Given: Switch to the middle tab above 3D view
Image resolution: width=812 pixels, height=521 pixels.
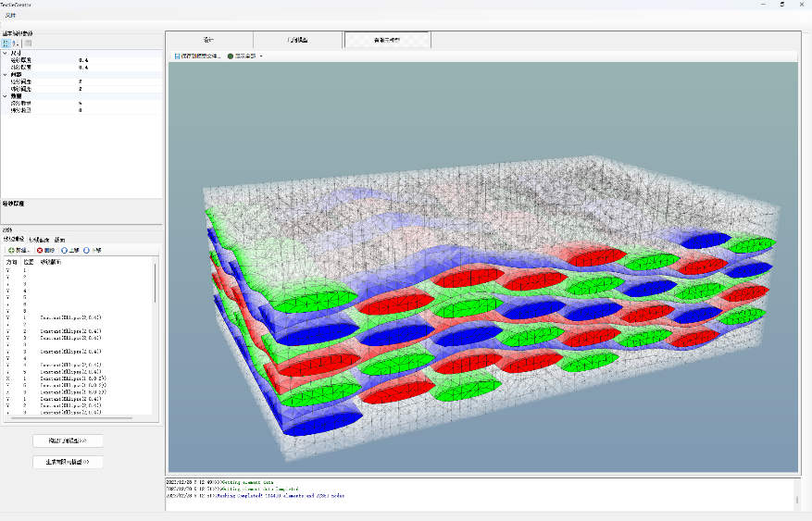Looking at the screenshot, I should click(298, 41).
